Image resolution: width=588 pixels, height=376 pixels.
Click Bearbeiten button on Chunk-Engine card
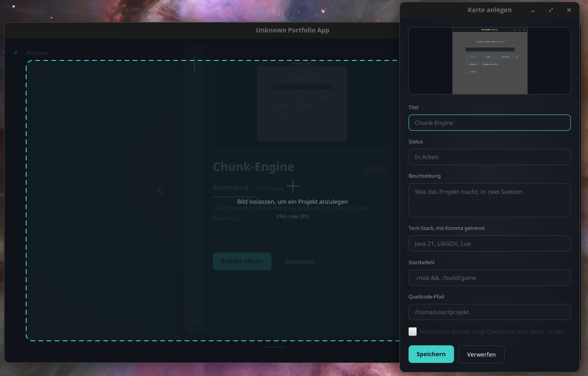tap(300, 261)
